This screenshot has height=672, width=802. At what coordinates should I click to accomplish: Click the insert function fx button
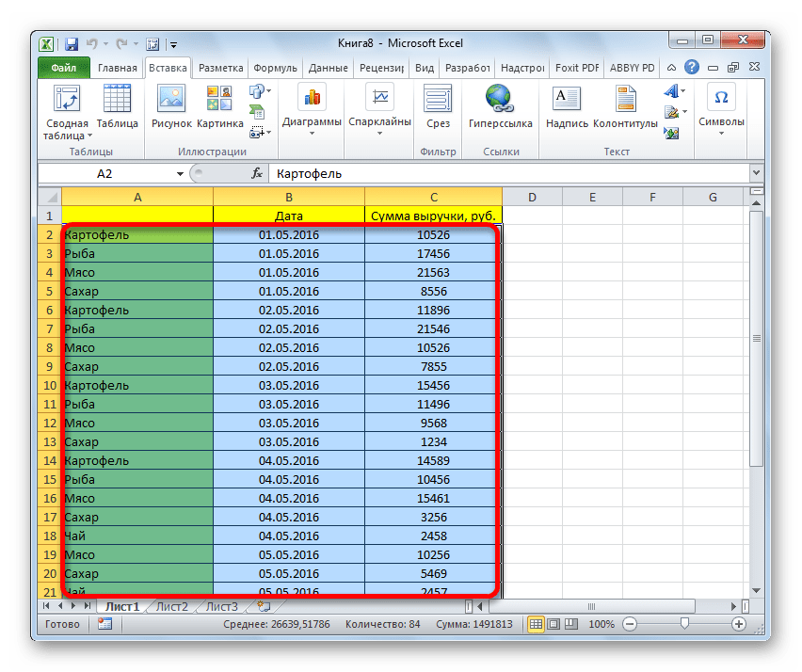256,174
